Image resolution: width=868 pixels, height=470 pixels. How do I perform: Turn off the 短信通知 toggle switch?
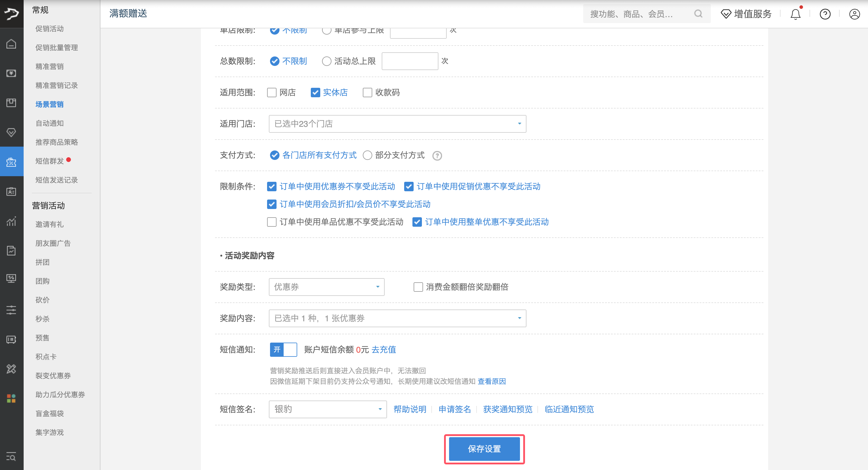283,350
